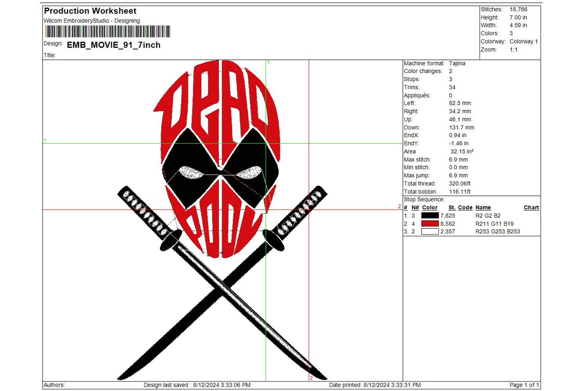
Task: Click the 'Name' column header
Action: (483, 208)
